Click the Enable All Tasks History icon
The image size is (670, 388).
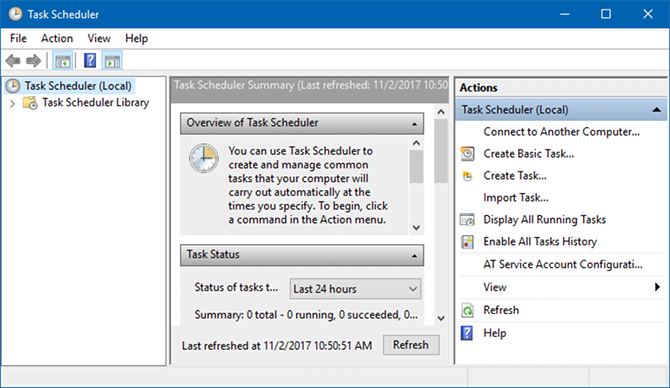pyautogui.click(x=467, y=242)
